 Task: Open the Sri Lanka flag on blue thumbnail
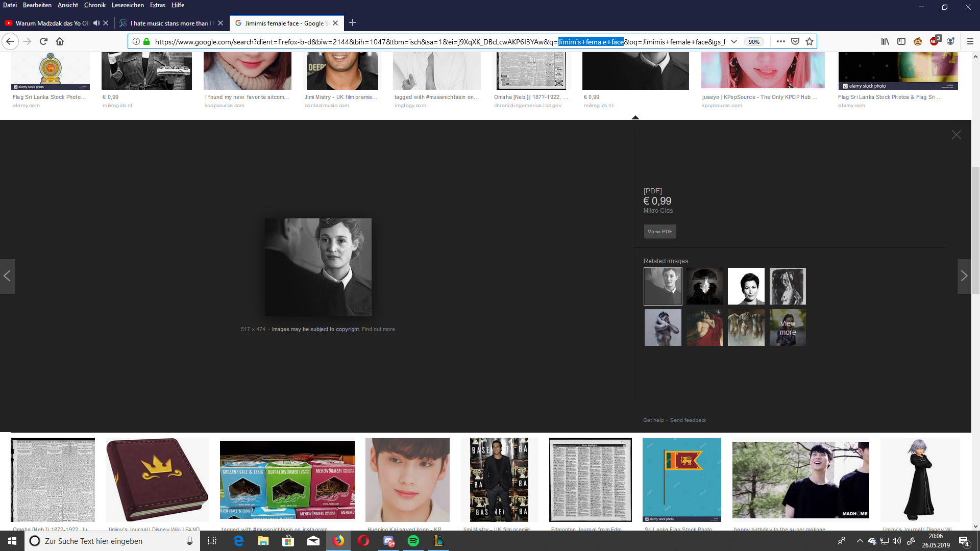[681, 480]
